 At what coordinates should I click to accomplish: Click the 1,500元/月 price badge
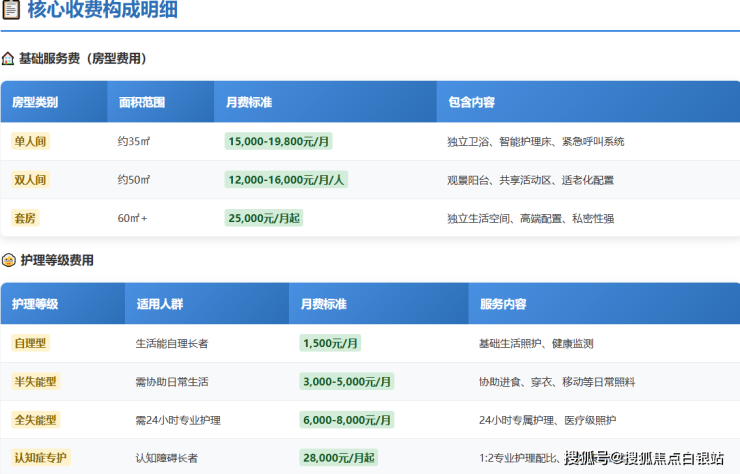pyautogui.click(x=330, y=343)
